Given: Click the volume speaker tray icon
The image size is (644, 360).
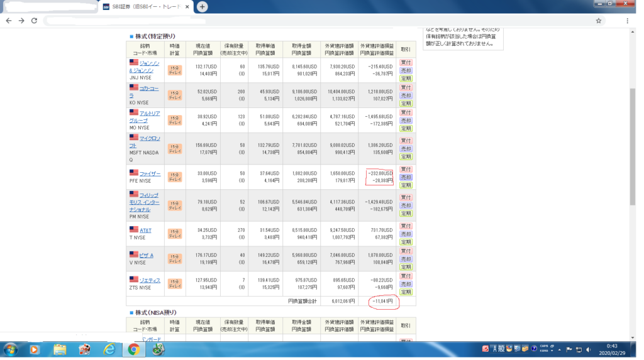Looking at the screenshot, I should (x=589, y=350).
